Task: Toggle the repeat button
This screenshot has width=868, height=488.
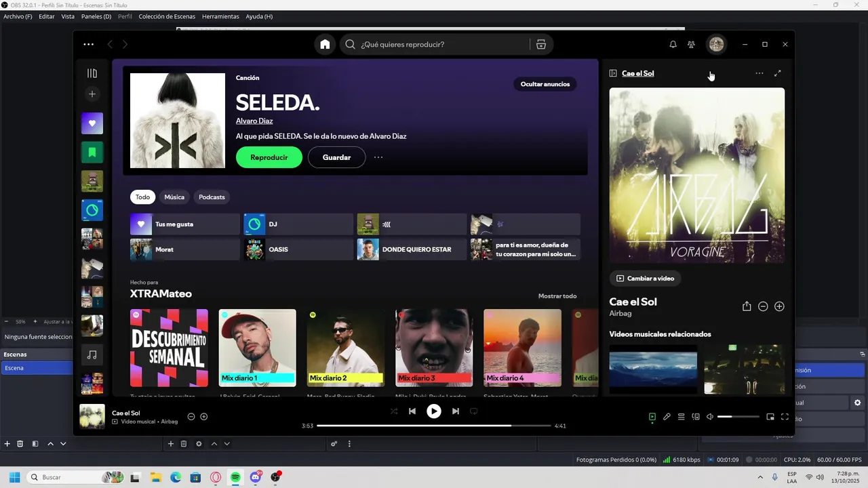Action: click(x=474, y=411)
